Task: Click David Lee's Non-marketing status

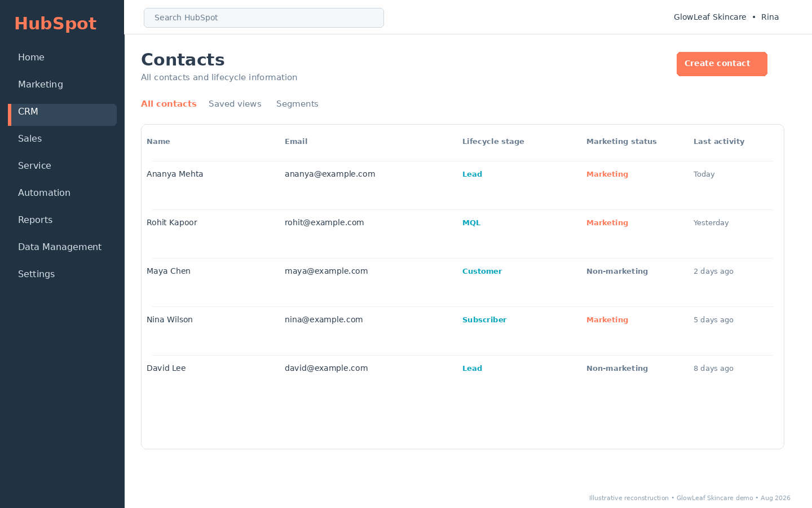Action: 617,369
